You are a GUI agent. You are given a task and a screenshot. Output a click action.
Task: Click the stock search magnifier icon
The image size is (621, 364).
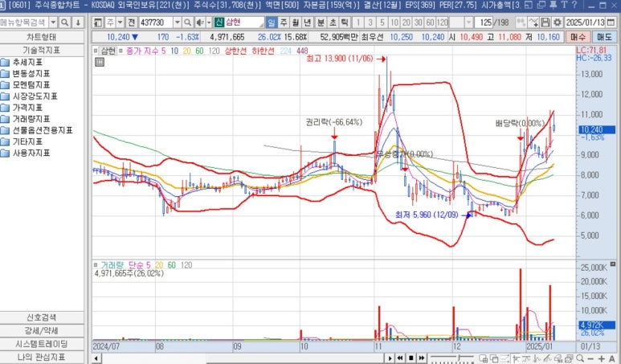pos(188,22)
